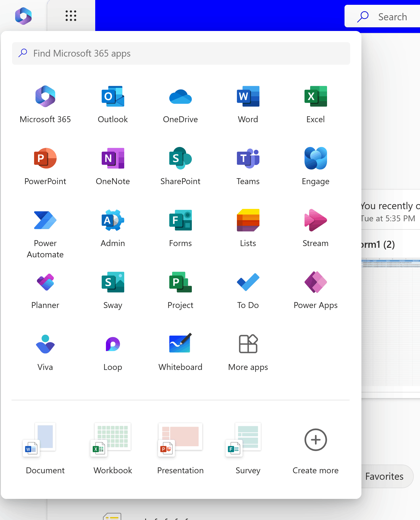The image size is (420, 520).
Task: Open the Viva app
Action: pyautogui.click(x=45, y=352)
